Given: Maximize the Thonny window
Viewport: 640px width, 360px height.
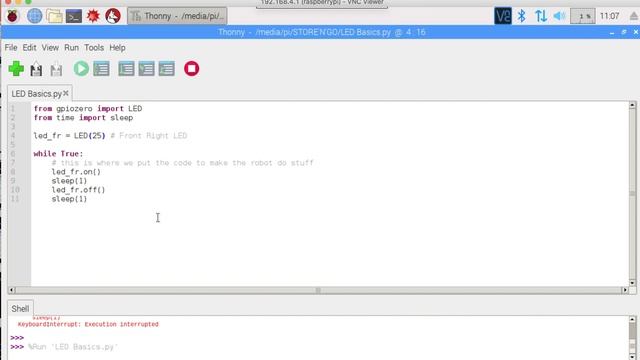Looking at the screenshot, I should click(624, 32).
